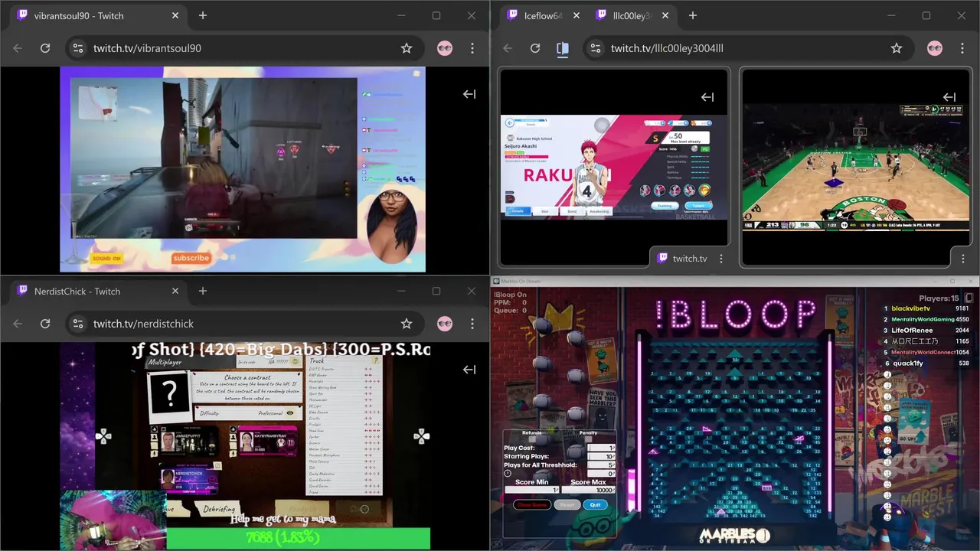Close the NerdistChick - Twitch tab
Screen dimensions: 980x551
pyautogui.click(x=175, y=291)
